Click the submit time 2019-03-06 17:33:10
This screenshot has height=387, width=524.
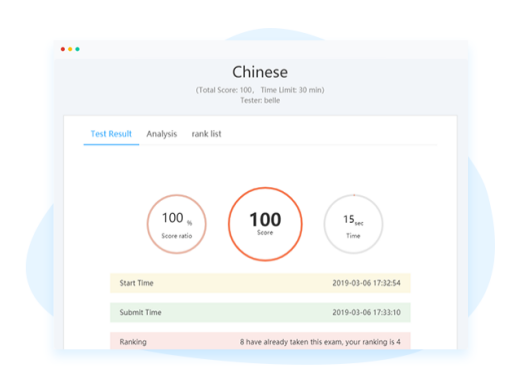[x=366, y=312]
